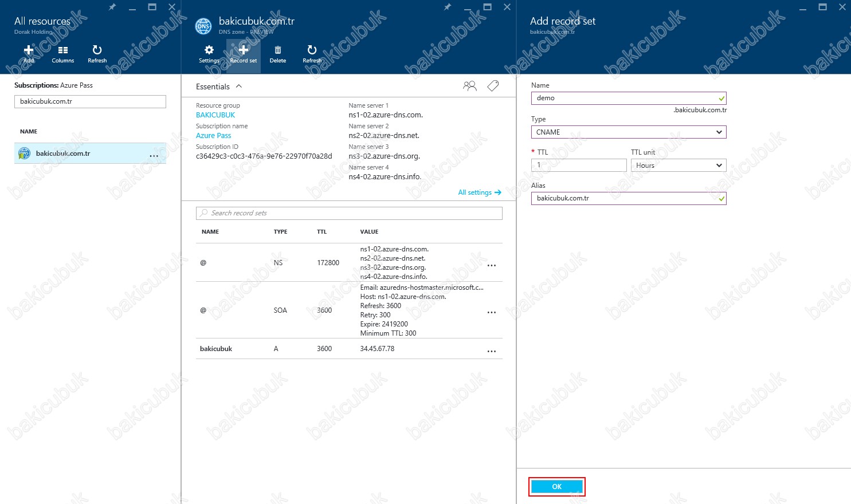Open ellipsis menu for SOA record

click(x=492, y=313)
